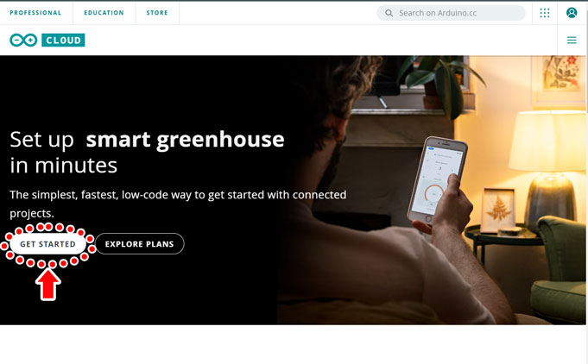
Task: Focus the Search on Arduino.cc field
Action: coord(451,13)
